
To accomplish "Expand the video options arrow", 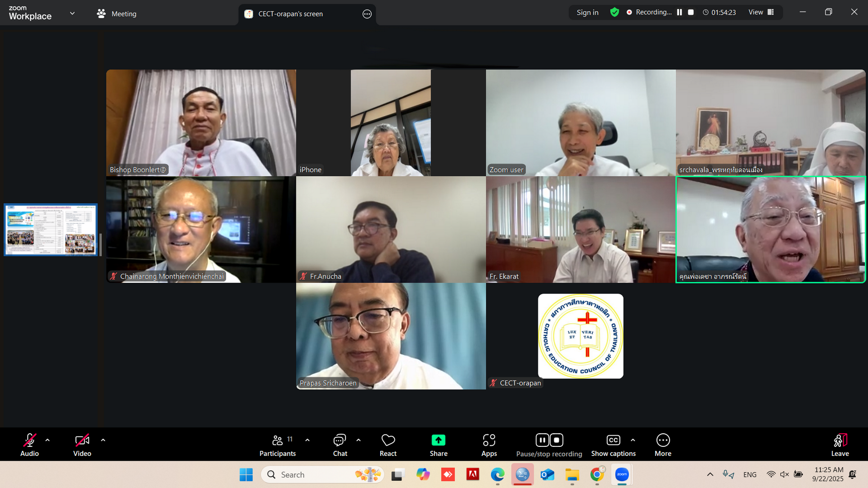I will coord(103,440).
